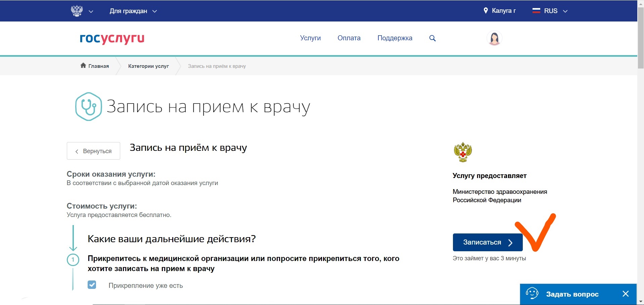
Task: Click the Russian coat of arms icon
Action: click(77, 11)
